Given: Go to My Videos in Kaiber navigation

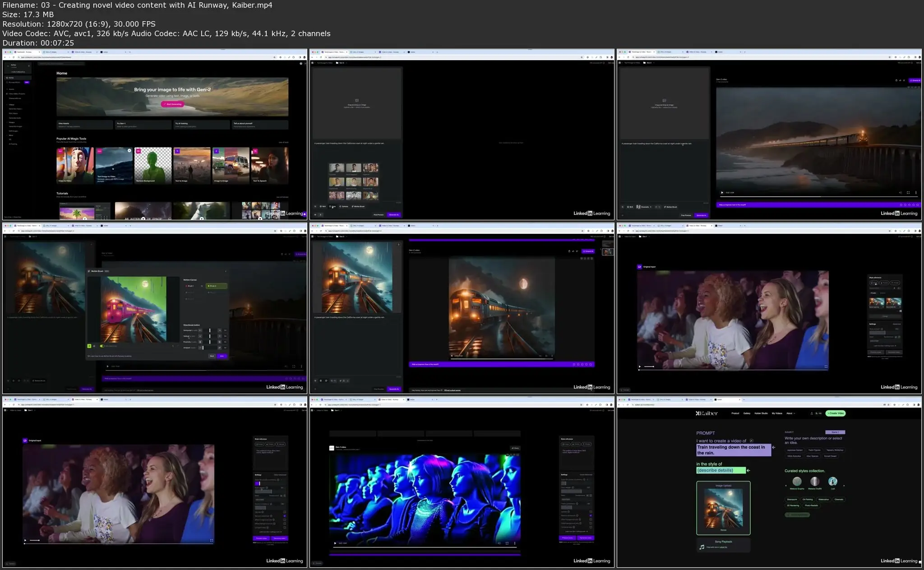Looking at the screenshot, I should 777,413.
